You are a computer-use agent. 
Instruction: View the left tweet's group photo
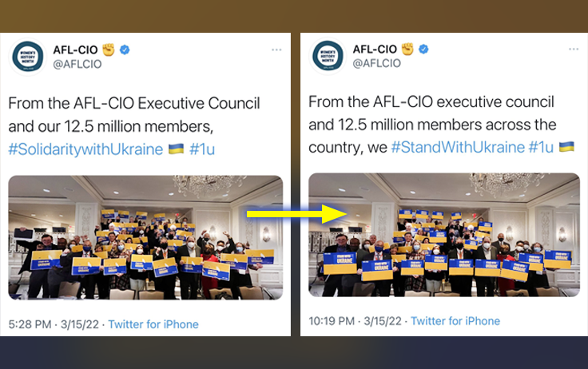pyautogui.click(x=145, y=237)
